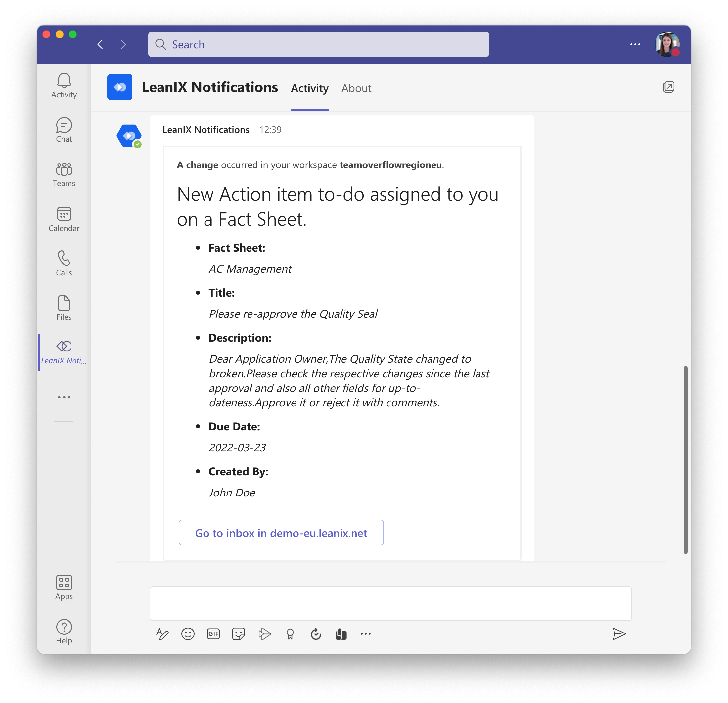Click the Activity tab in LeanIX Notifications
The width and height of the screenshot is (728, 703).
(x=309, y=88)
